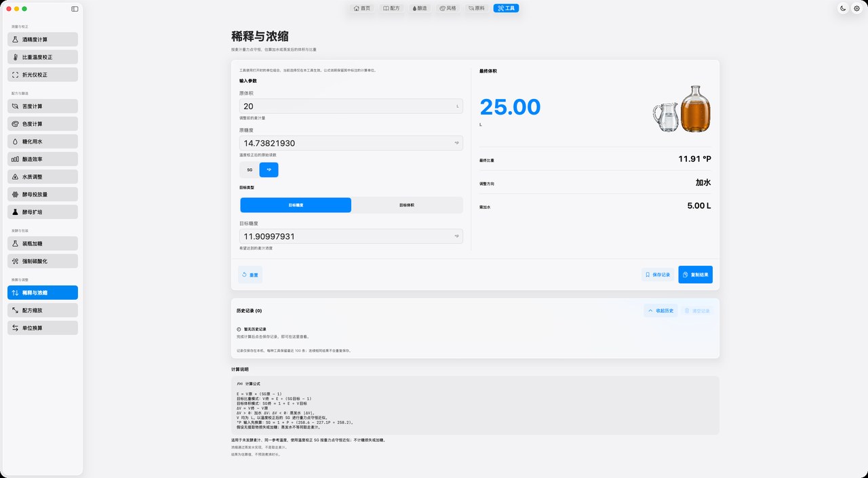Open the 糖化用水 tool
This screenshot has width=868, height=478.
coord(43,142)
